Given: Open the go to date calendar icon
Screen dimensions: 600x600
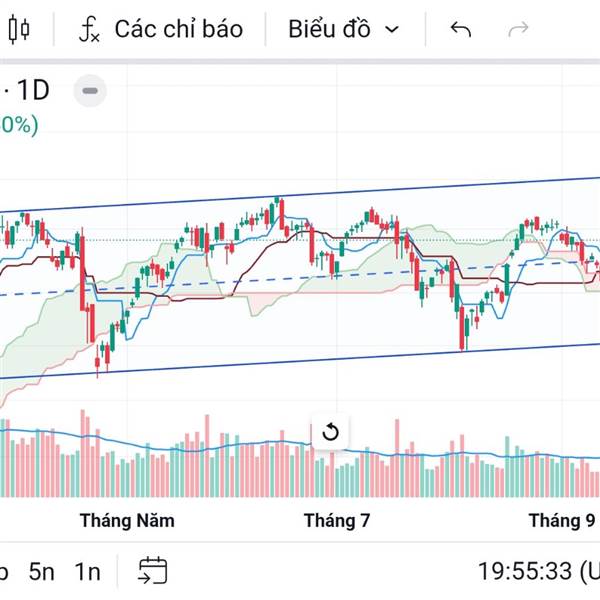Looking at the screenshot, I should (x=153, y=571).
